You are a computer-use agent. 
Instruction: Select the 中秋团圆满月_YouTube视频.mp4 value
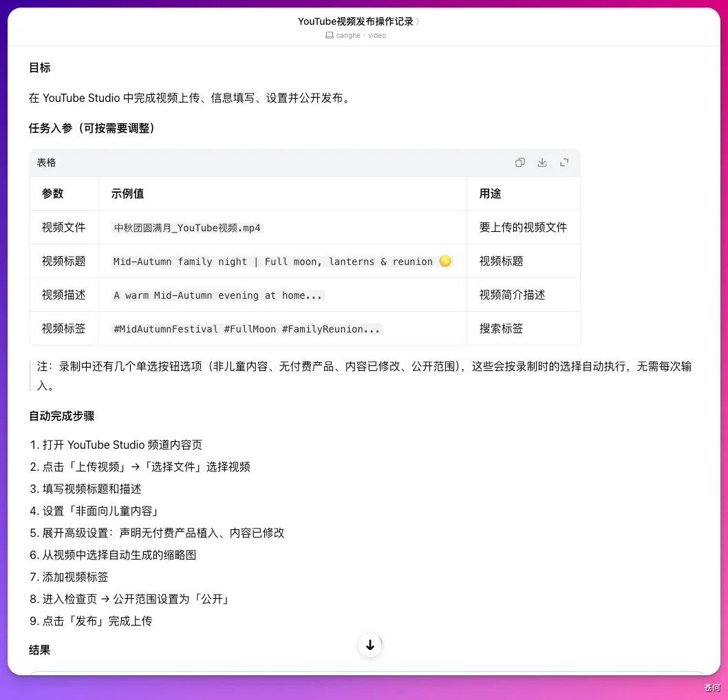click(x=187, y=228)
